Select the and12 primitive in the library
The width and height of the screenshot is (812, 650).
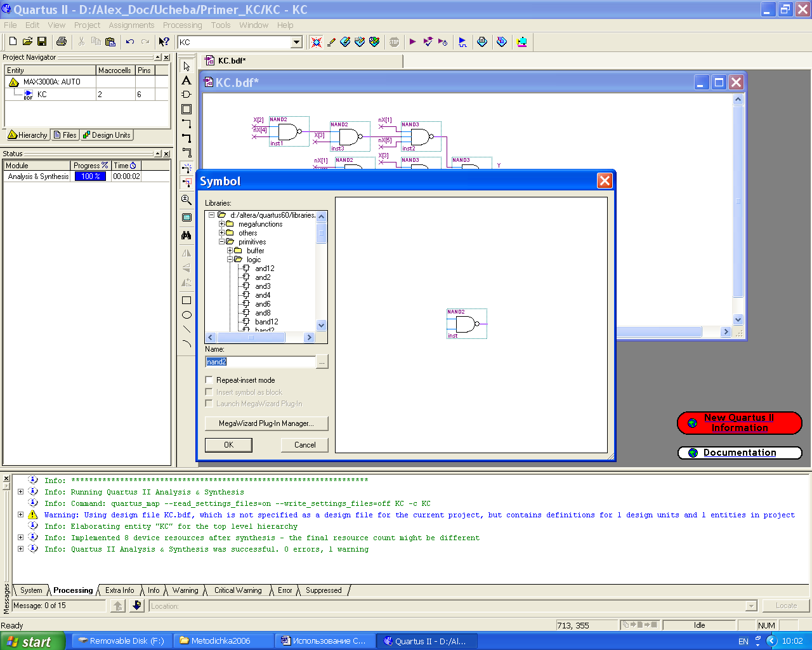[x=265, y=269]
